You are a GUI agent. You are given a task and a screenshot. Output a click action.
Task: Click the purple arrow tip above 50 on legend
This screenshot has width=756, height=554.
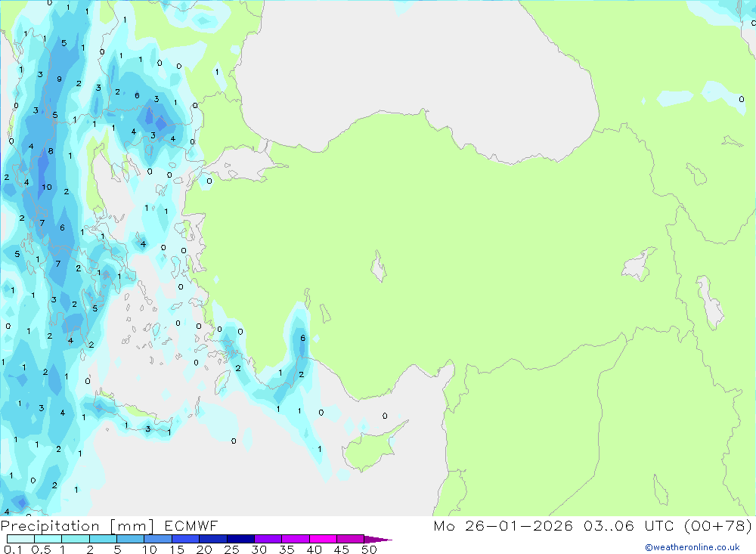pyautogui.click(x=378, y=540)
